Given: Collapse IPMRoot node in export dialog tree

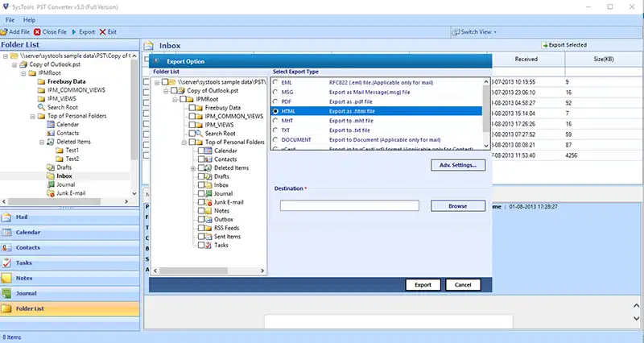Looking at the screenshot, I should (x=175, y=99).
